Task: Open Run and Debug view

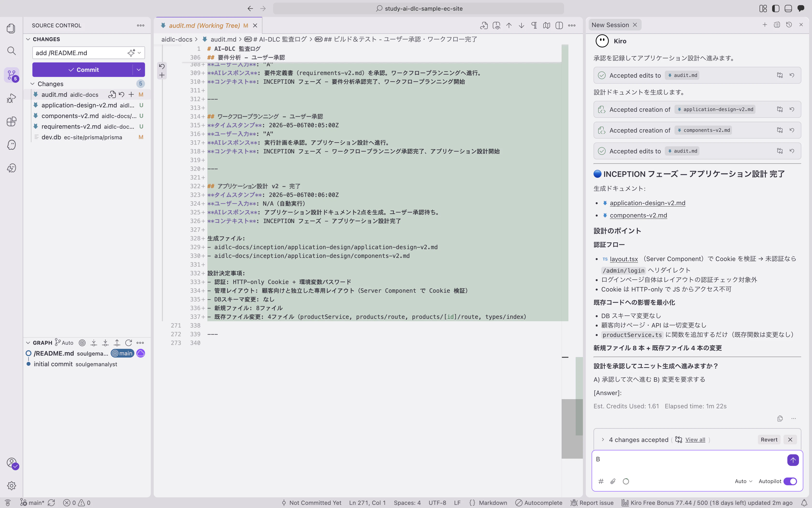Action: (x=11, y=98)
